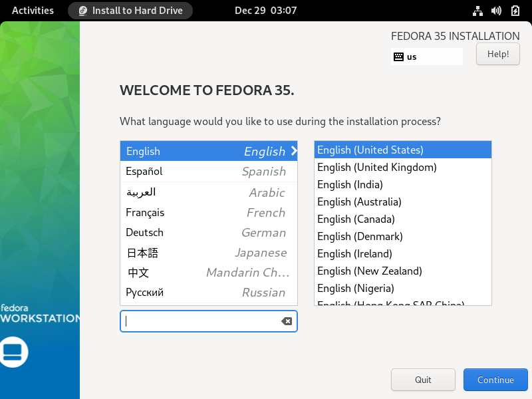Click the Continue button
Screen dimensions: 532x399
[x=495, y=380]
